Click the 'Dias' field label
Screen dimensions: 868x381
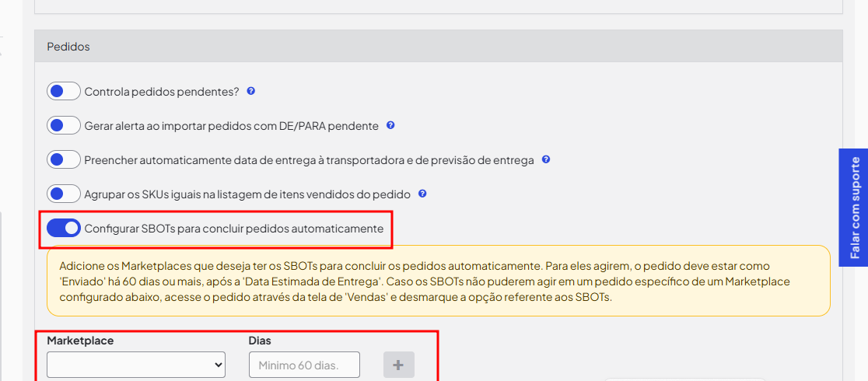(x=260, y=341)
